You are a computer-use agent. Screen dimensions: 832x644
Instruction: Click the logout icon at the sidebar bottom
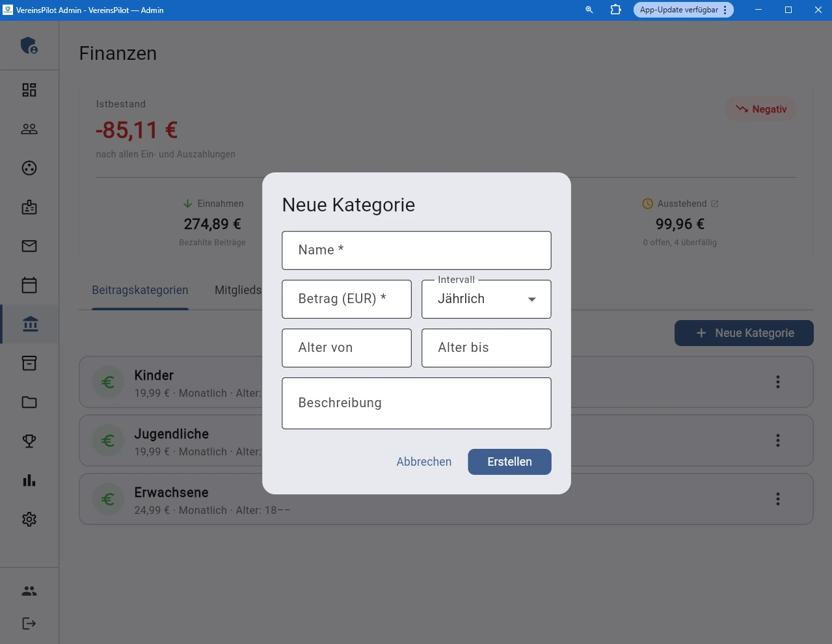coord(29,623)
